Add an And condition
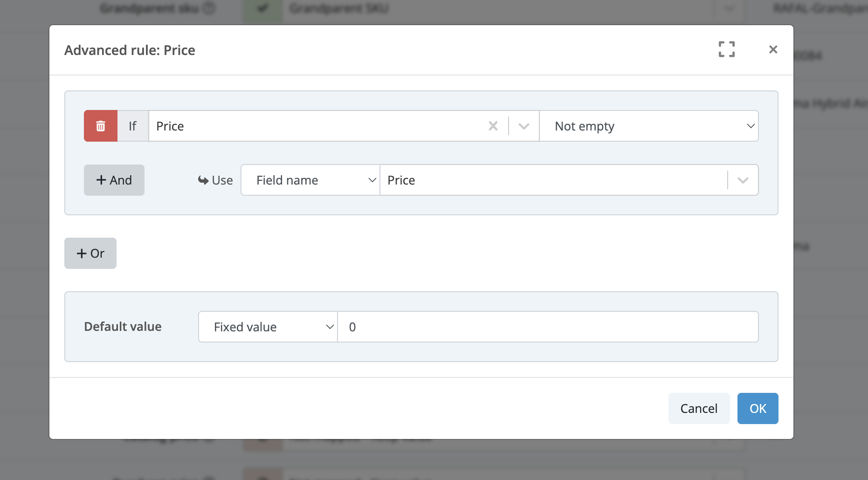 point(114,180)
